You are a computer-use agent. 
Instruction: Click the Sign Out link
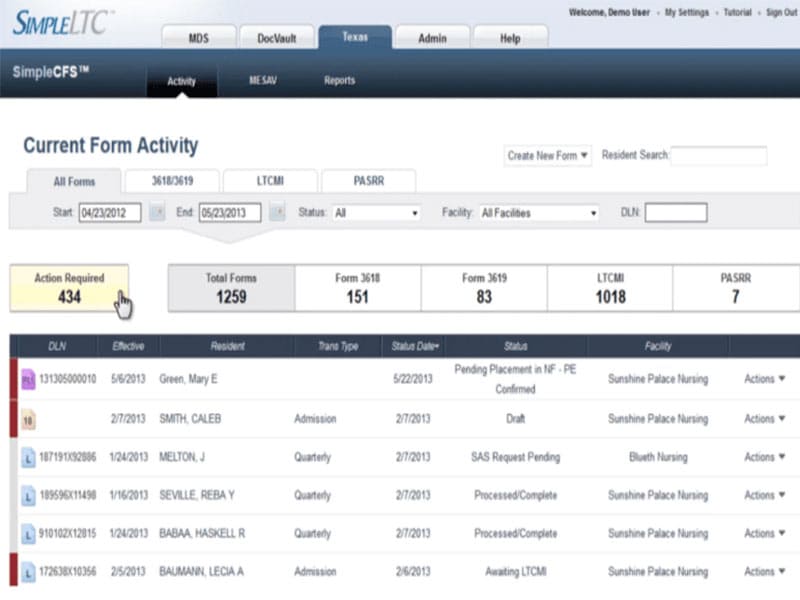pyautogui.click(x=781, y=12)
